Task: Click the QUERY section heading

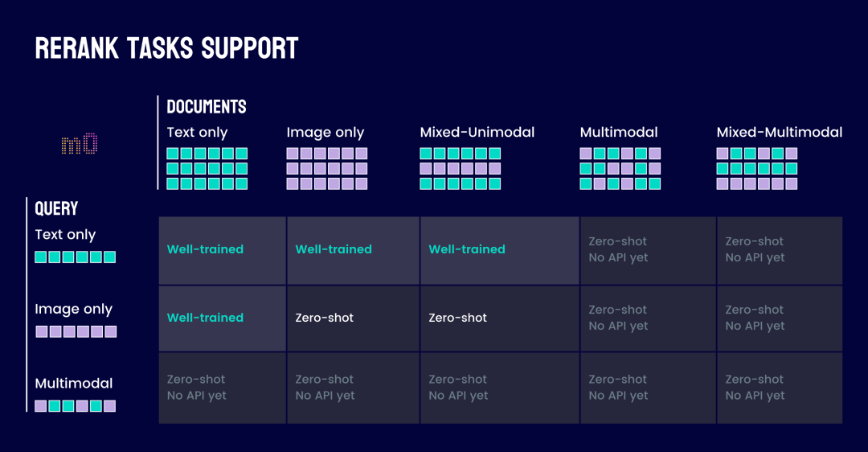Action: coord(56,208)
